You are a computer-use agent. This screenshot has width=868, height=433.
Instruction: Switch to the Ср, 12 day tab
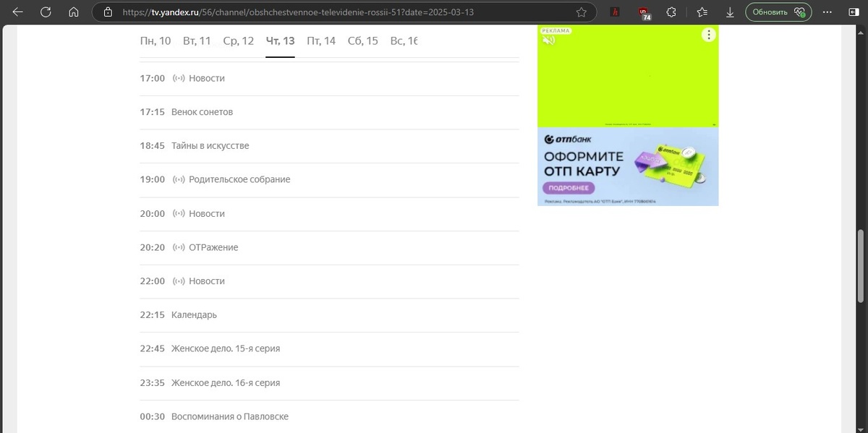tap(239, 41)
